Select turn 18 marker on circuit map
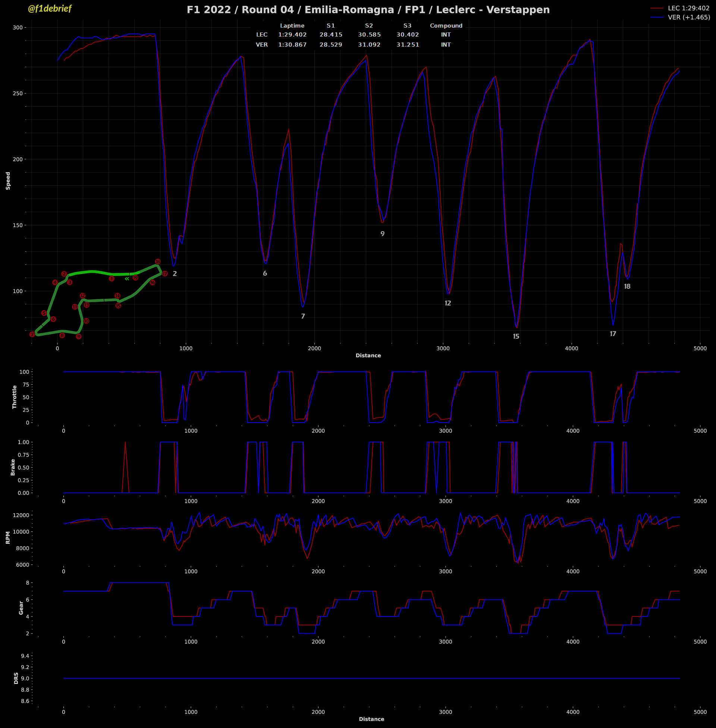The width and height of the screenshot is (716, 728). click(158, 262)
